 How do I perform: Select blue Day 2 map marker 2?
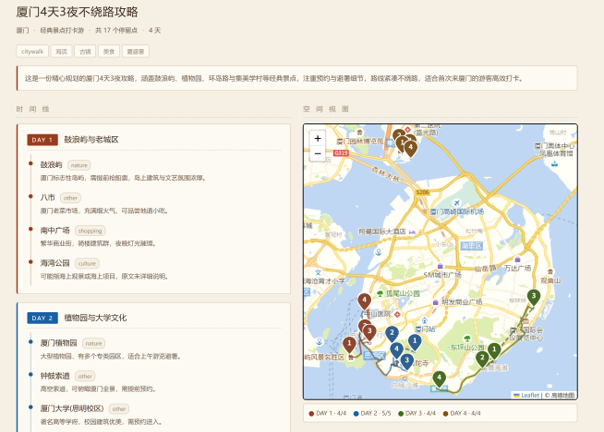392,334
